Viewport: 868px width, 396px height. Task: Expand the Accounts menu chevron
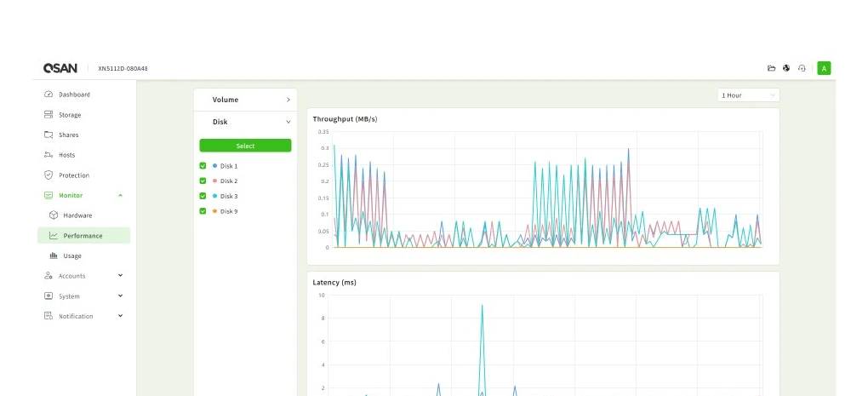point(120,275)
